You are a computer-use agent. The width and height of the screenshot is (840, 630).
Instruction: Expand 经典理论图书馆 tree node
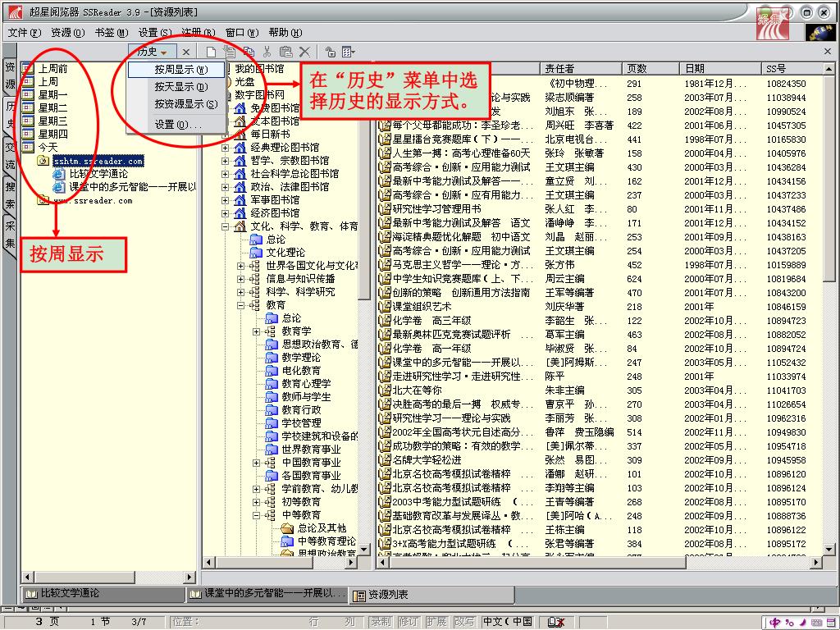pos(226,148)
